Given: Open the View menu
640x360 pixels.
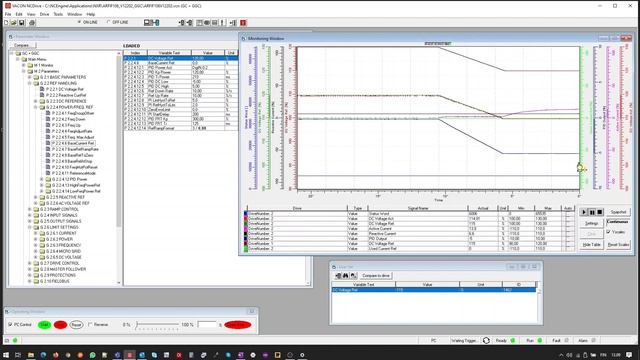Looking at the screenshot, I should click(31, 14).
